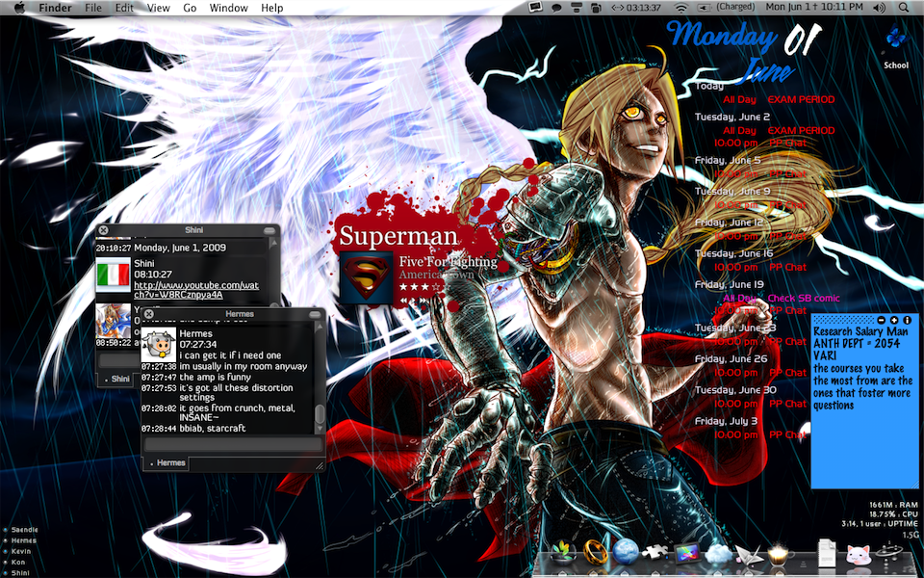Click the Hermes cow avatar picture
Image resolution: width=924 pixels, height=578 pixels.
159,345
